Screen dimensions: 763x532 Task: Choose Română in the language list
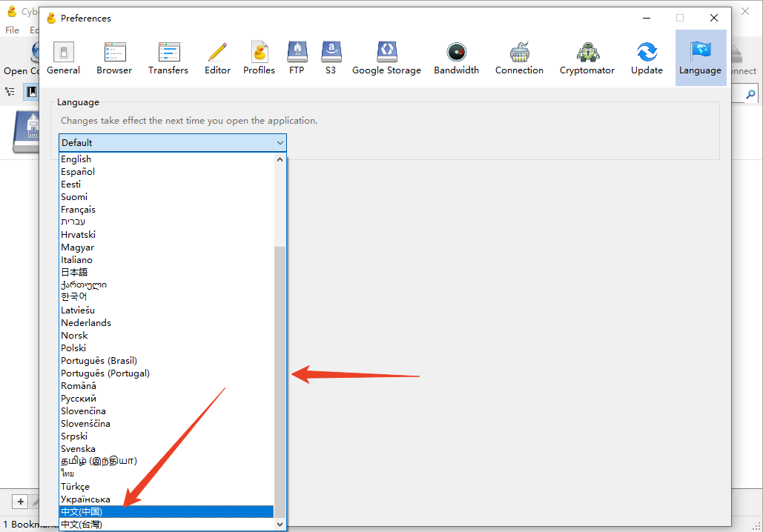pos(166,385)
